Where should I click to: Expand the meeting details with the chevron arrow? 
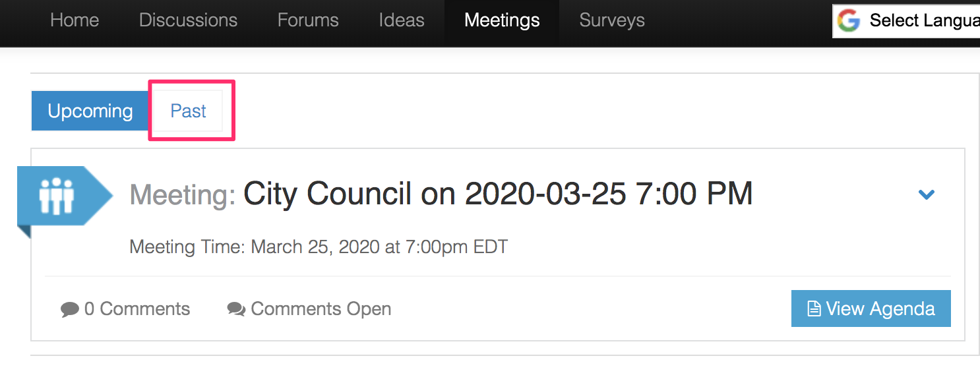click(927, 194)
